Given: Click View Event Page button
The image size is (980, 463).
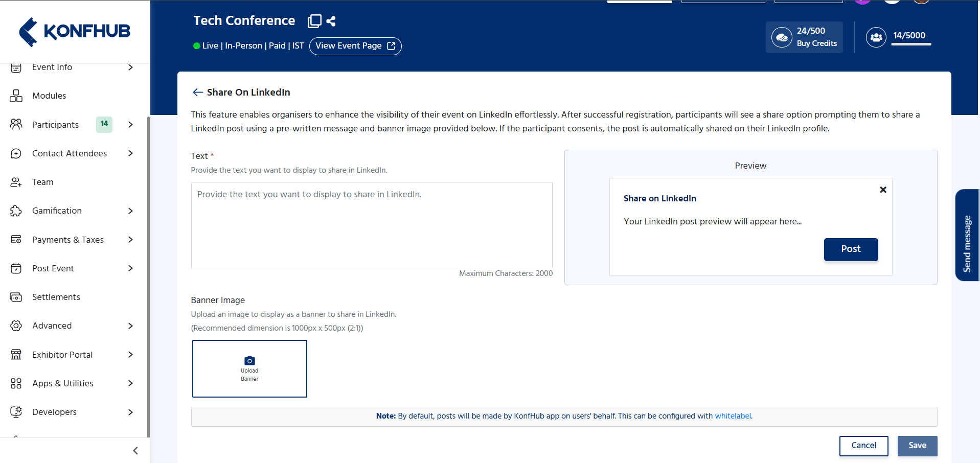Looking at the screenshot, I should coord(355,46).
